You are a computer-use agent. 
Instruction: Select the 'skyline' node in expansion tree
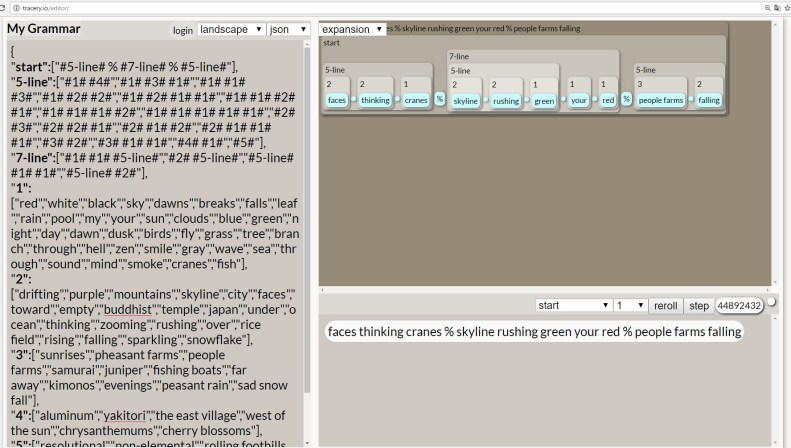[466, 101]
